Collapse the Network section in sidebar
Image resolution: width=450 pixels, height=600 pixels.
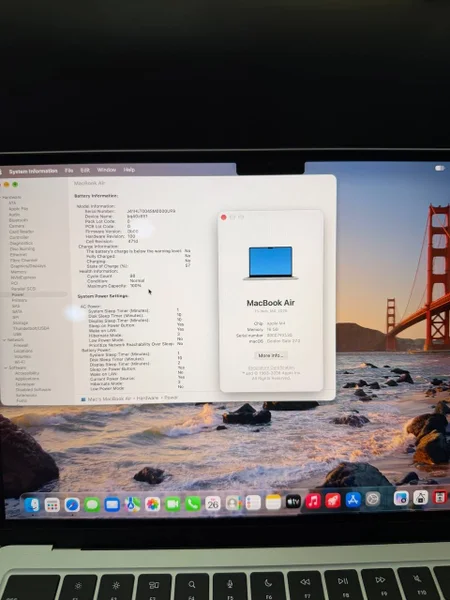coord(6,340)
